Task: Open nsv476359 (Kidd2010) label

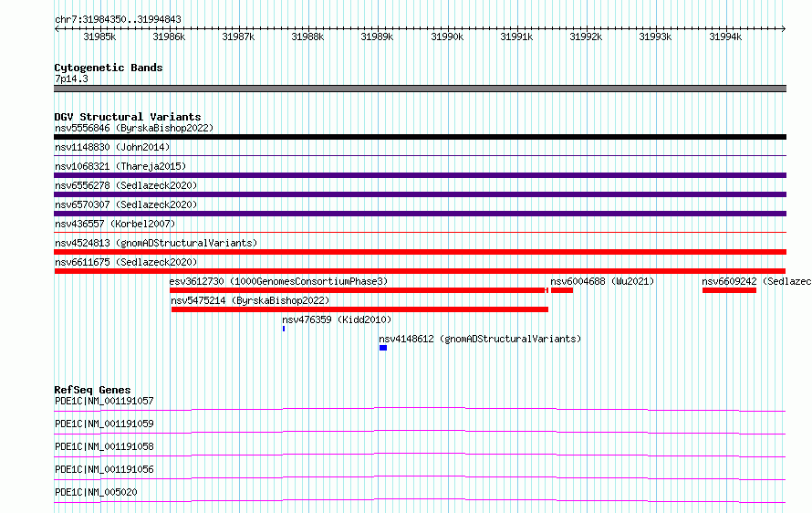Action: pos(337,319)
